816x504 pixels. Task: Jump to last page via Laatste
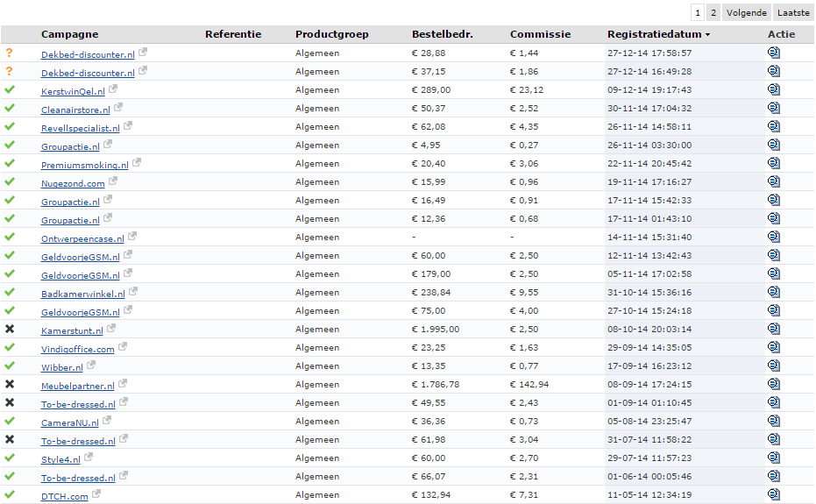(x=793, y=12)
